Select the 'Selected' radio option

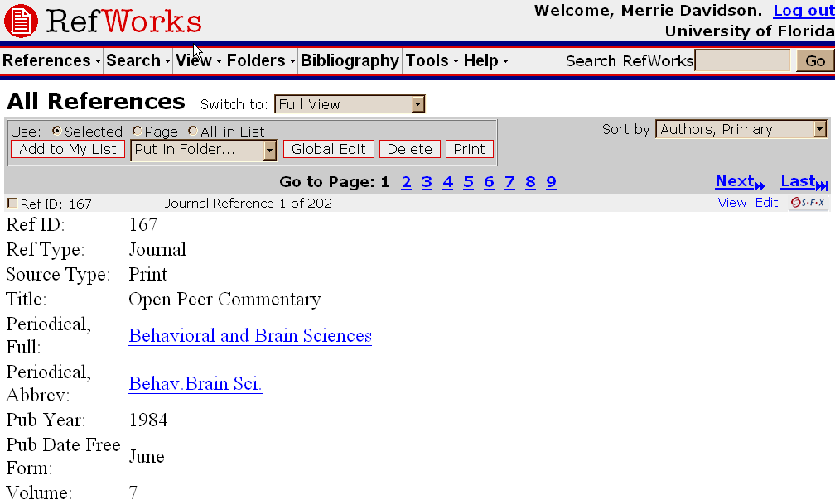(56, 131)
